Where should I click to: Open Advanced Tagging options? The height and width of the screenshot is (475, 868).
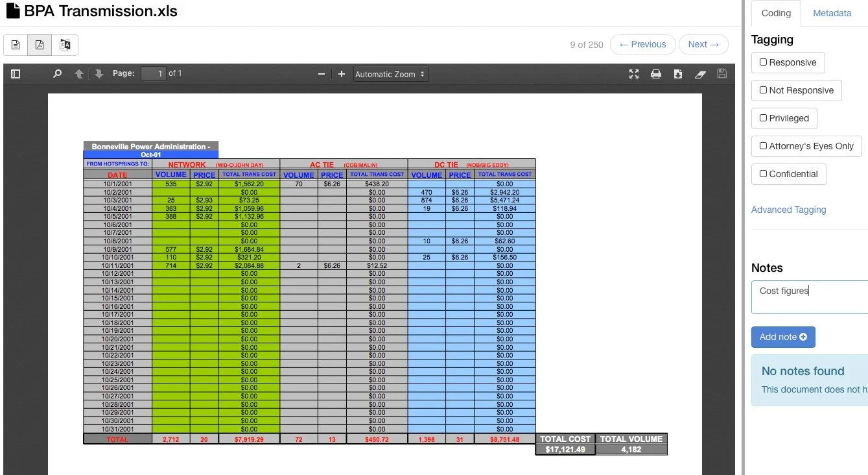(788, 210)
